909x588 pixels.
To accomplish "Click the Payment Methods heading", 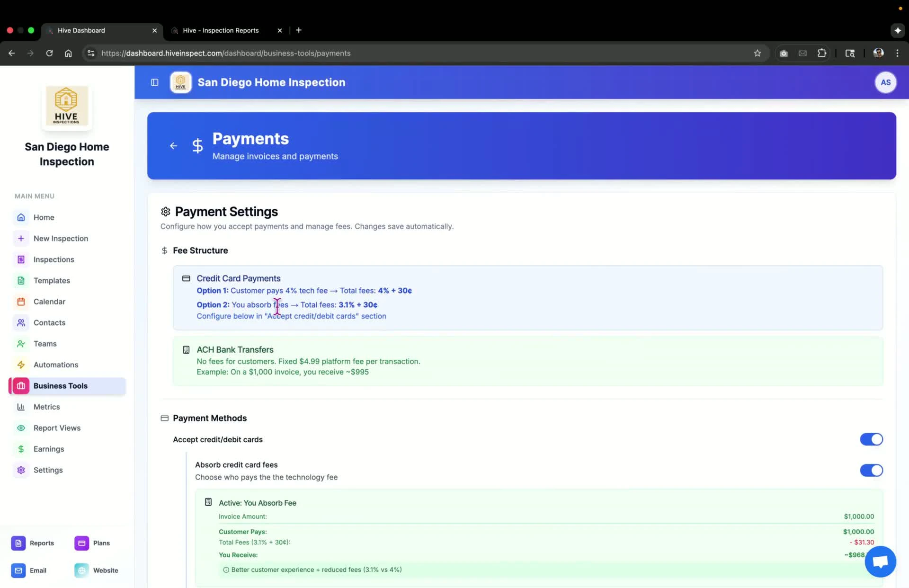I will (x=210, y=418).
